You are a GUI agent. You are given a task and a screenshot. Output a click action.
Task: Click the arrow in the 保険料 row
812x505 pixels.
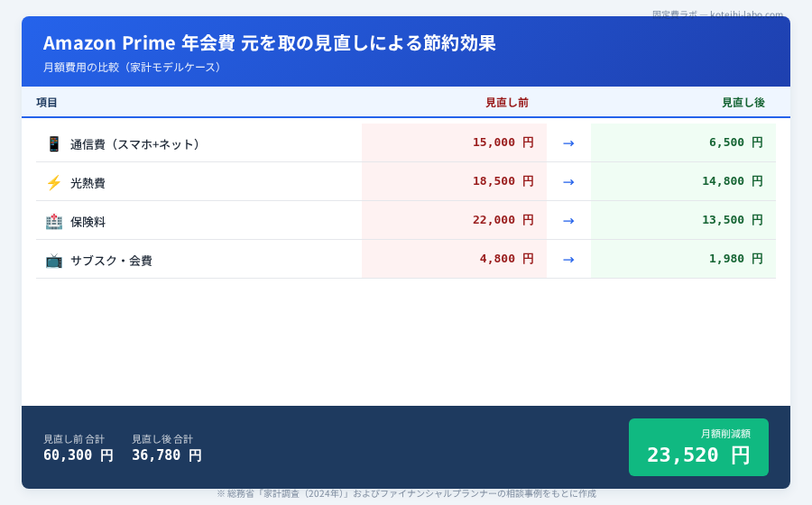pyautogui.click(x=568, y=220)
